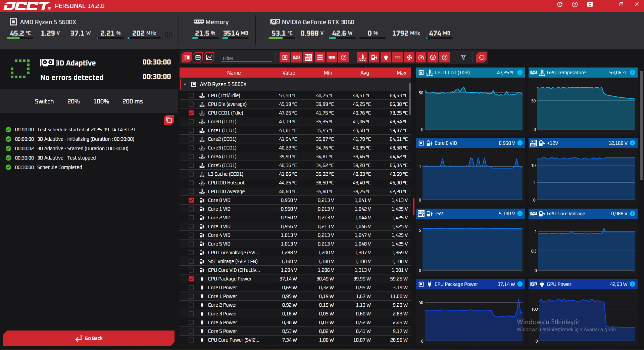Check the SoC Voltage (SVI2 TFN) checkbox
The image size is (644, 350).
[x=191, y=261]
